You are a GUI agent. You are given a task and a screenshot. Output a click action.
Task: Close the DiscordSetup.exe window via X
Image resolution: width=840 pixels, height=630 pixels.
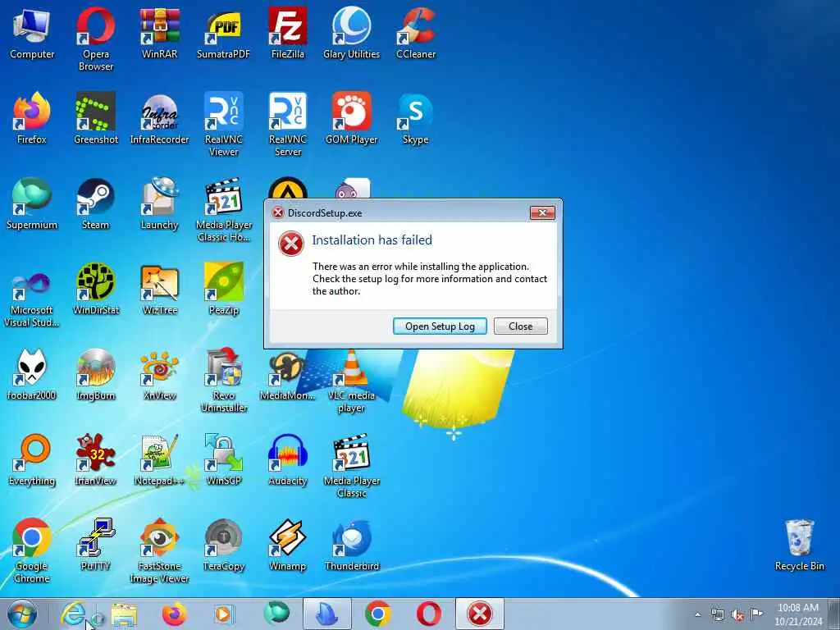(542, 212)
